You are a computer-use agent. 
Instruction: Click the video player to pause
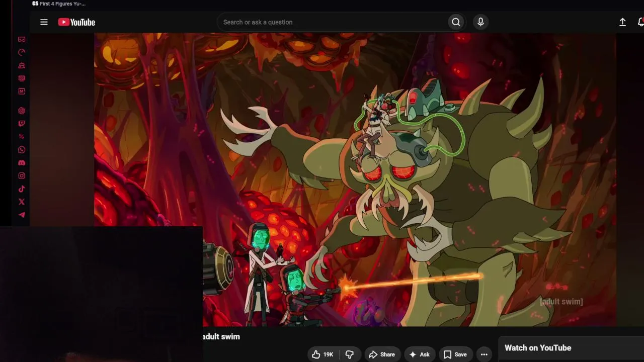355,180
